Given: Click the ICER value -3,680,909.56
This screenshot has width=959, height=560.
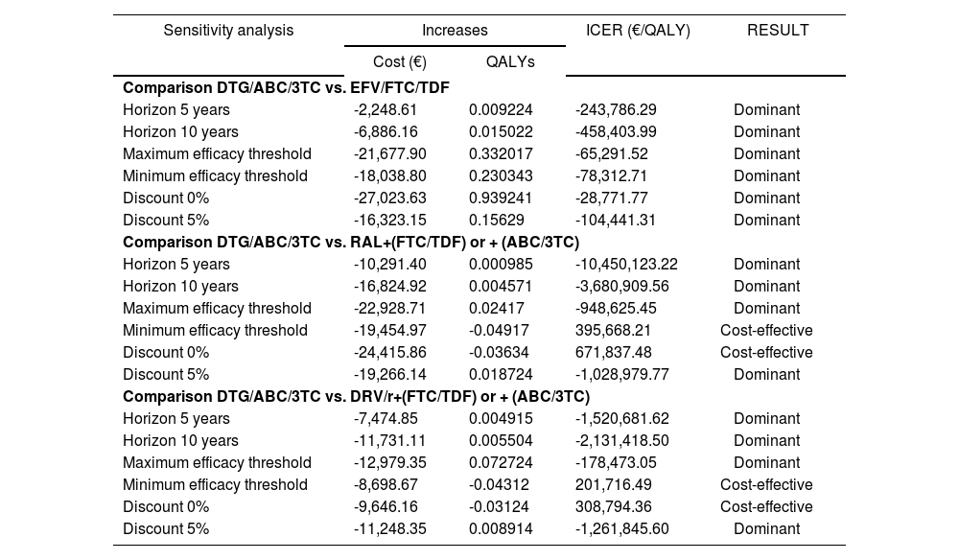Looking at the screenshot, I should 621,287.
